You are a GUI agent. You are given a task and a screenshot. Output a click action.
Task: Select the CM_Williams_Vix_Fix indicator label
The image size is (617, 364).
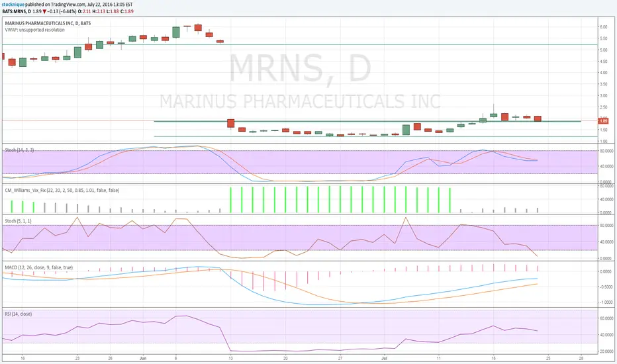(62, 191)
